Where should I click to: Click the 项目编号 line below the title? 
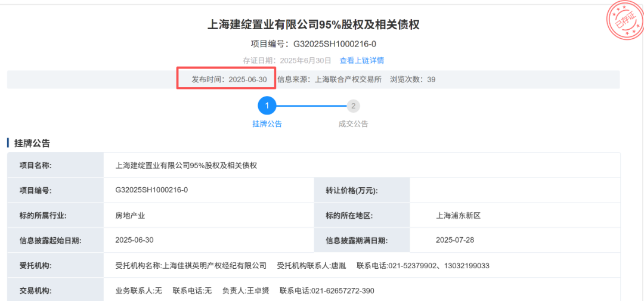point(313,44)
